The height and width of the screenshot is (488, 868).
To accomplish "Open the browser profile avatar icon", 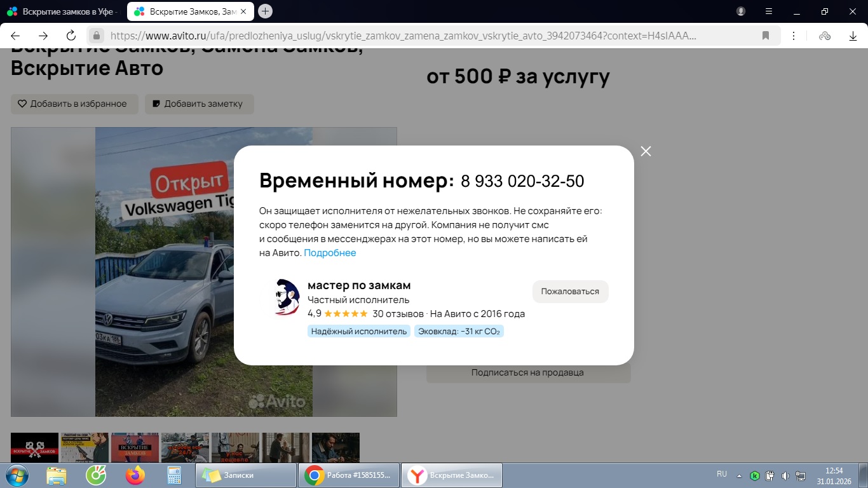I will [x=741, y=11].
